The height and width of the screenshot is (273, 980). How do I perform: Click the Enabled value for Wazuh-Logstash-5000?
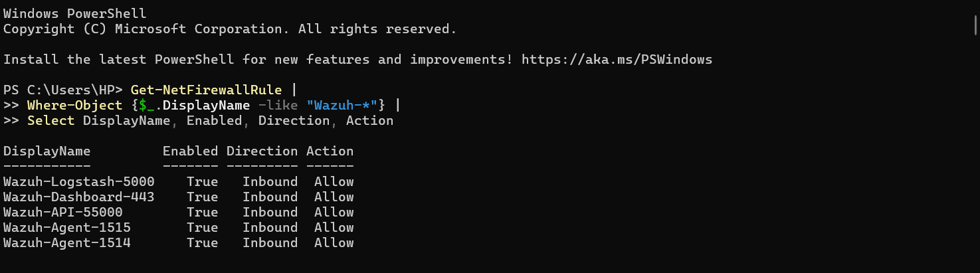coord(202,182)
